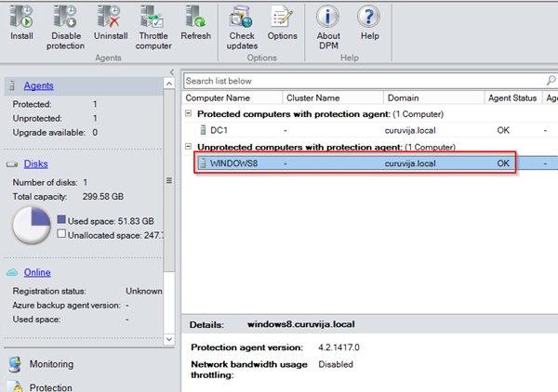The image size is (558, 392).
Task: Click Disable protection in the ribbon
Action: tap(65, 28)
